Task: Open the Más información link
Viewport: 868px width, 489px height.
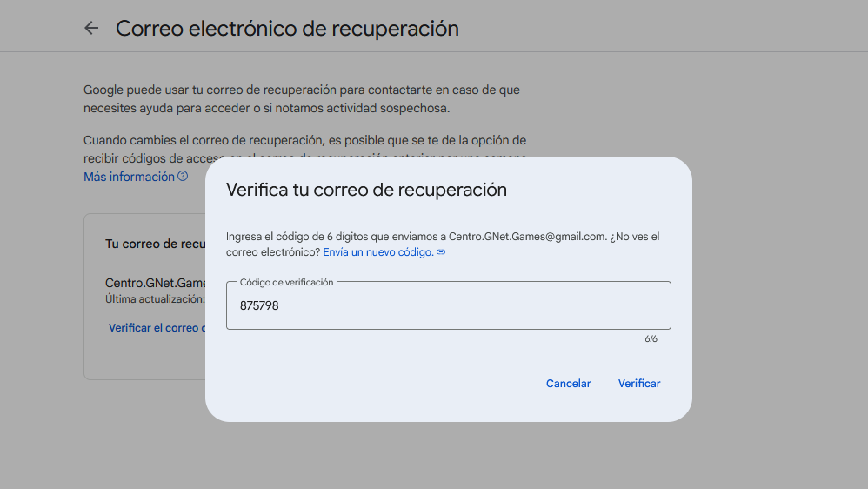Action: tap(129, 177)
